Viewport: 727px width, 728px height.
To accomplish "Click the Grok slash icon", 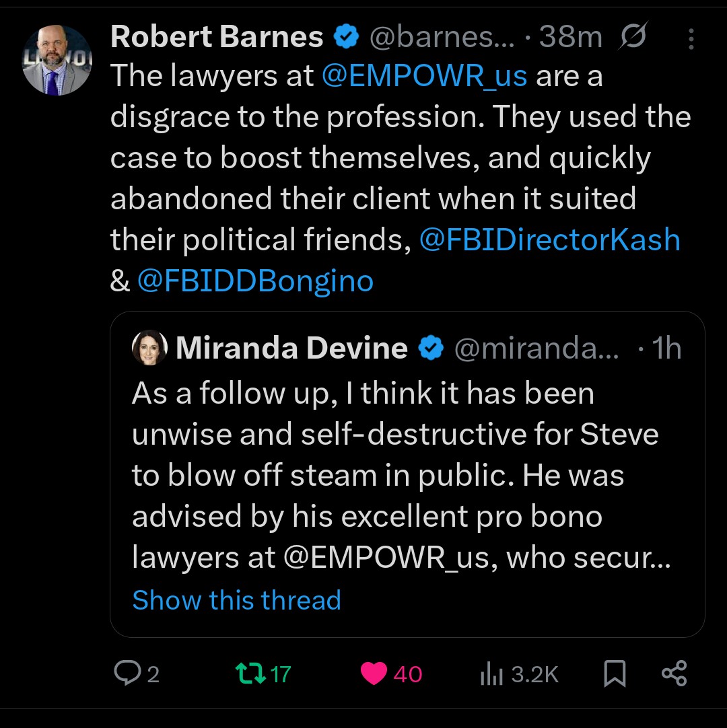I will 633,37.
